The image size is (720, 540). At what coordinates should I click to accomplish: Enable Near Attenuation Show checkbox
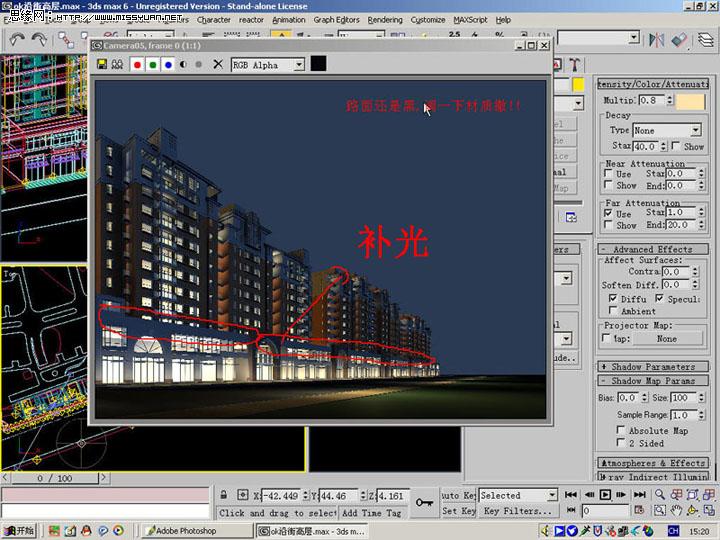click(x=608, y=185)
